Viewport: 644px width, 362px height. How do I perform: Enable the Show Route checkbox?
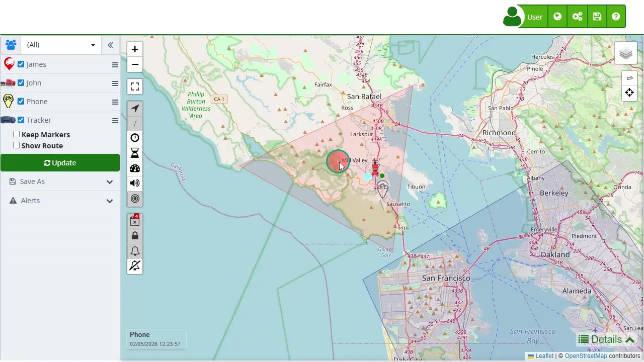[x=17, y=145]
